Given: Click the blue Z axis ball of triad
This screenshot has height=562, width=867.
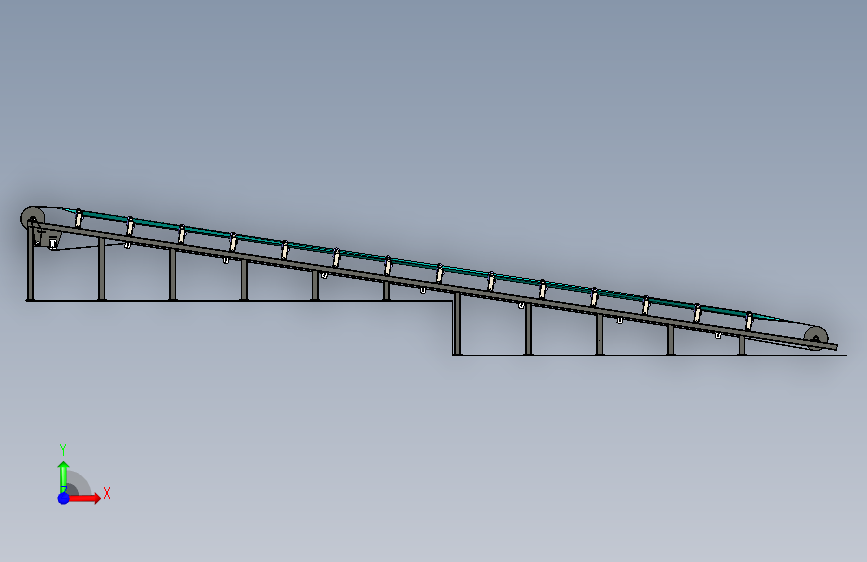Looking at the screenshot, I should click(64, 498).
